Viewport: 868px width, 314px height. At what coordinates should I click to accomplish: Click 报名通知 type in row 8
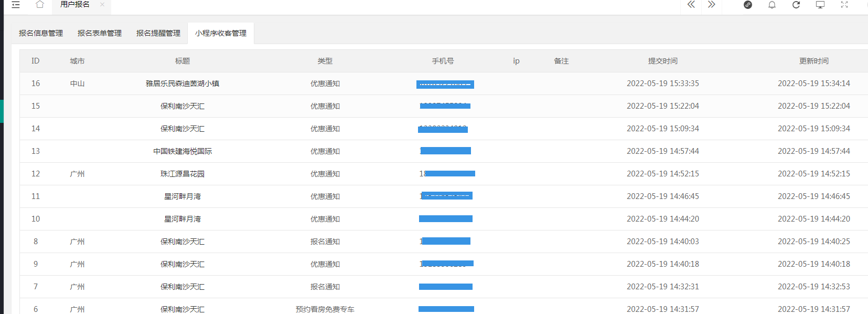[325, 242]
